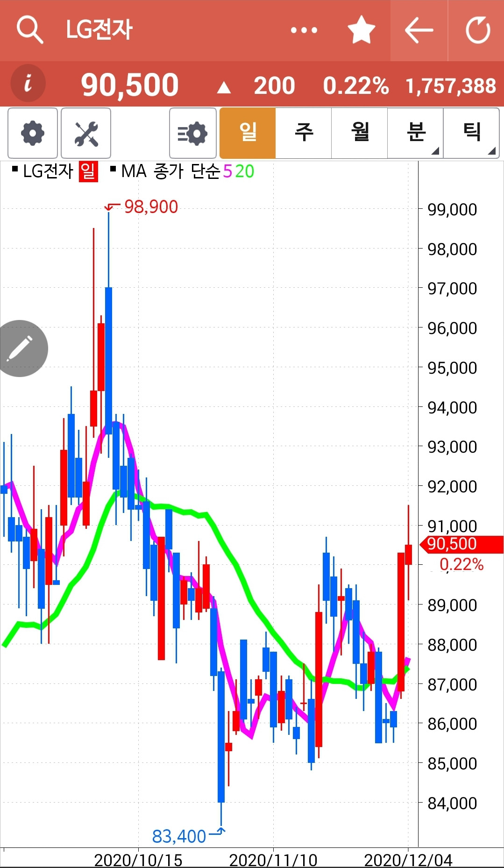Open the three-dot more options menu
The image size is (504, 868).
pyautogui.click(x=304, y=30)
